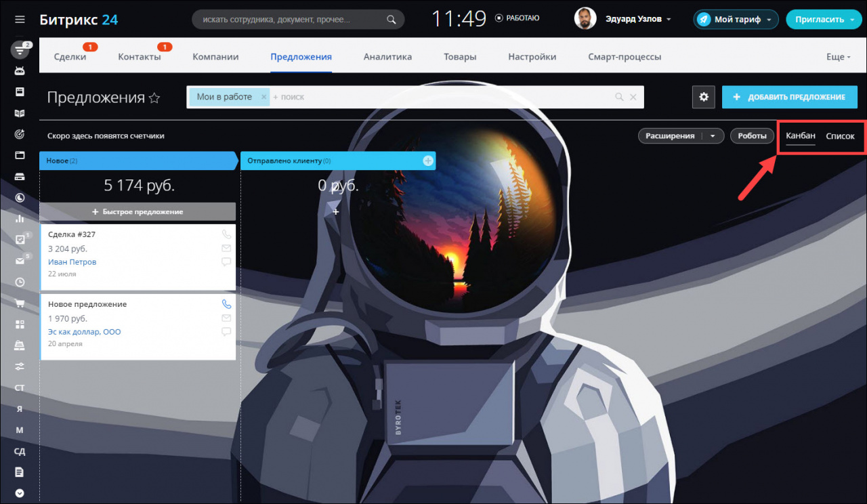Expand the Еще menu
This screenshot has height=504, width=867.
tap(839, 57)
